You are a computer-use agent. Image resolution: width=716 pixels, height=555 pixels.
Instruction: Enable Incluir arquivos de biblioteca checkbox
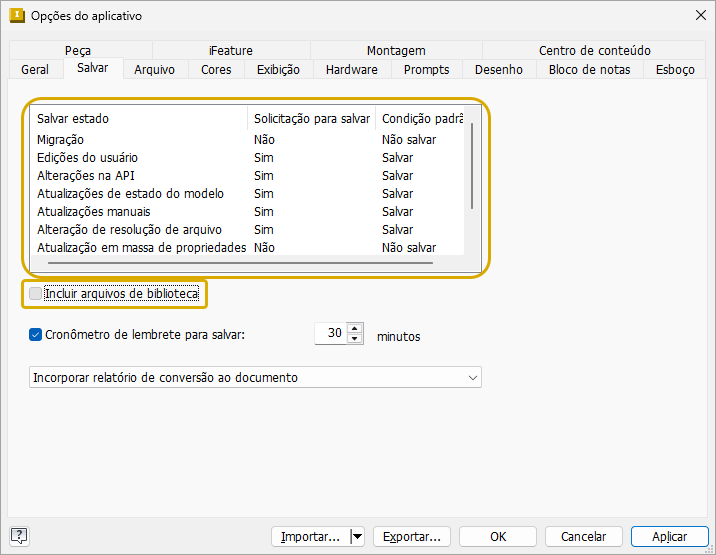point(35,293)
